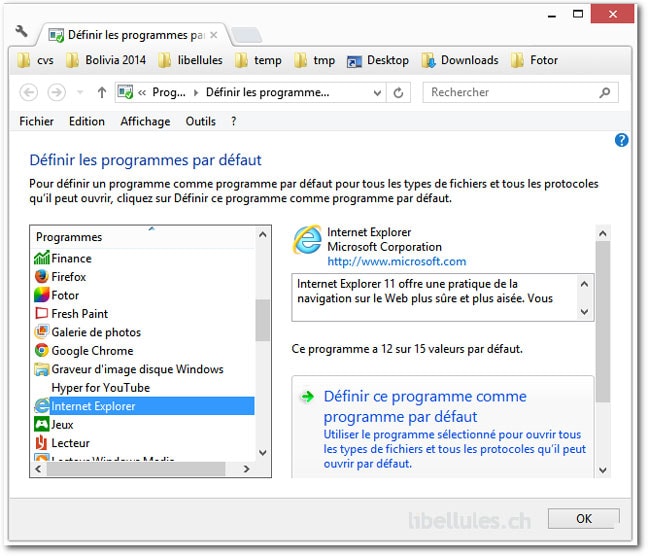The width and height of the screenshot is (648, 556).
Task: Click right pane scroll up arrow
Action: click(x=603, y=234)
